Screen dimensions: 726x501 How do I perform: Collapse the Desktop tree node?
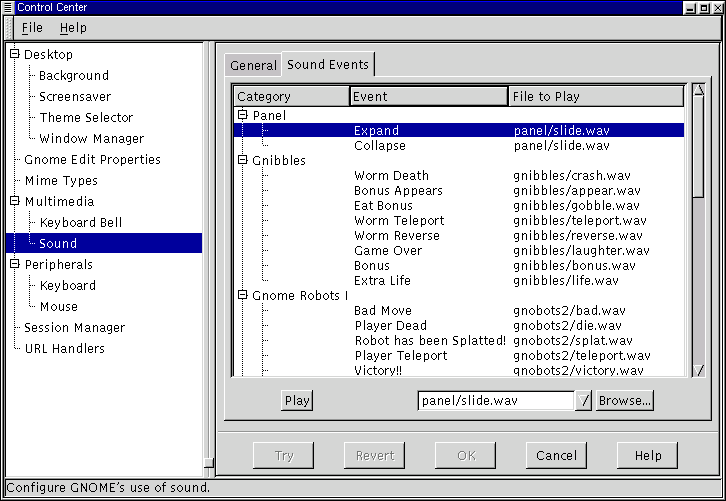14,54
